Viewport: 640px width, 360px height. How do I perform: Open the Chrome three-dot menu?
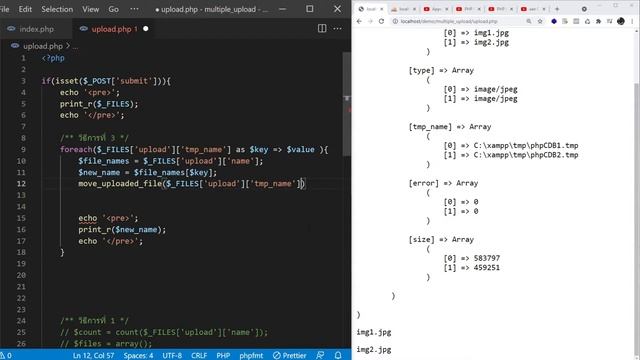pyautogui.click(x=632, y=21)
